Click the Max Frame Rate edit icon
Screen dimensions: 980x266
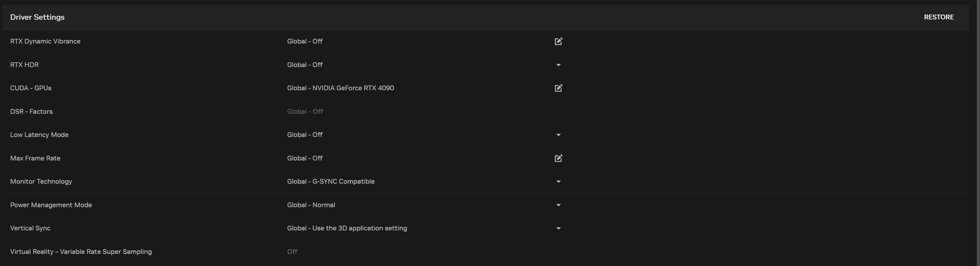click(x=558, y=159)
